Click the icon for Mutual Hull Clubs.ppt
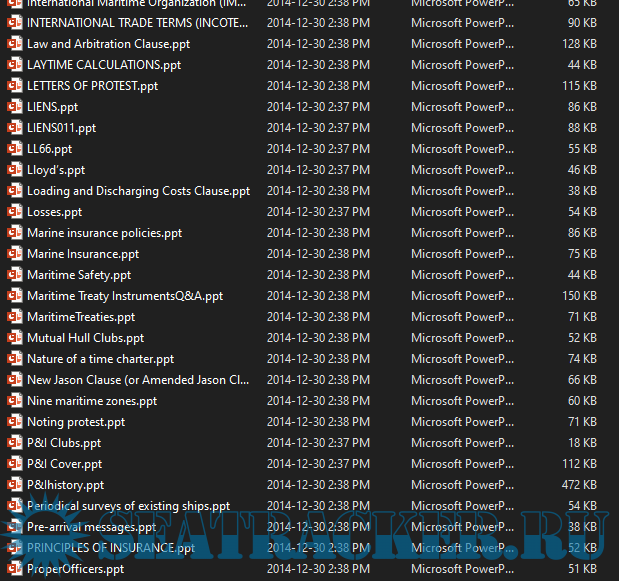The image size is (619, 581). [14, 338]
